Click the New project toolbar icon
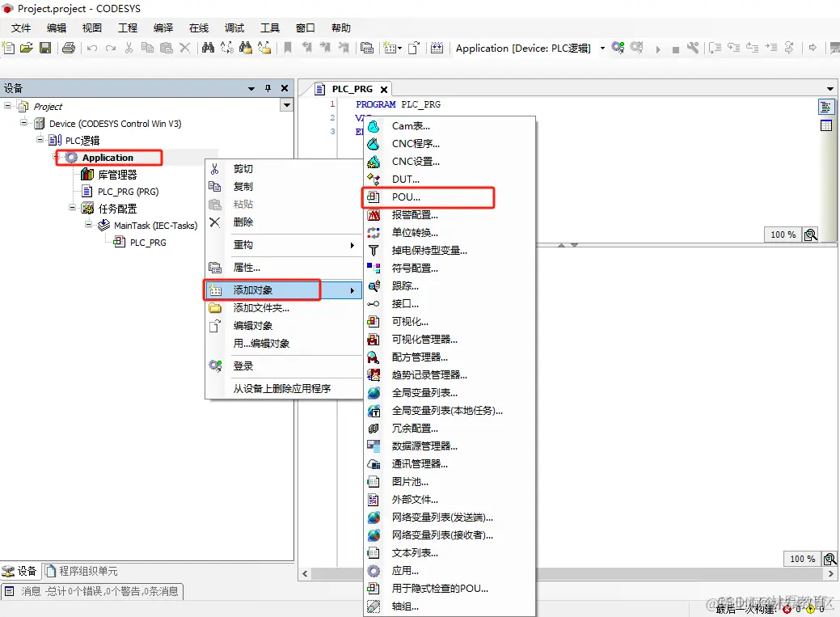The width and height of the screenshot is (840, 617). click(x=9, y=48)
